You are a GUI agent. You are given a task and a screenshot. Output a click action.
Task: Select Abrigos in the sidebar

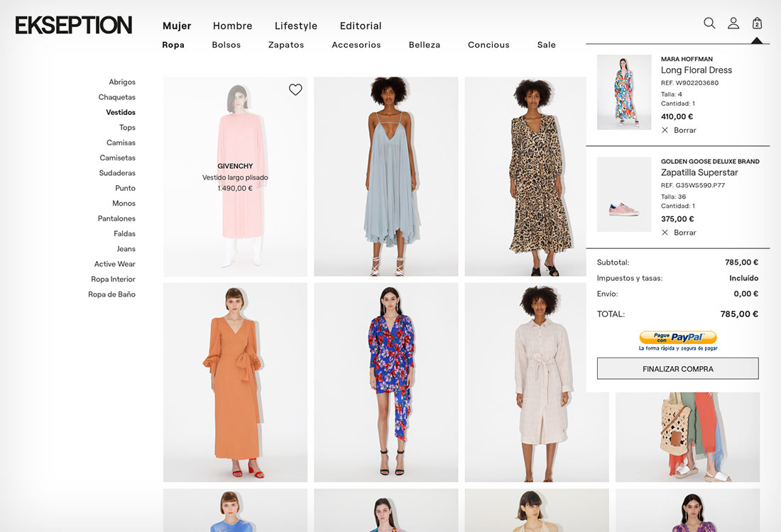(x=122, y=82)
